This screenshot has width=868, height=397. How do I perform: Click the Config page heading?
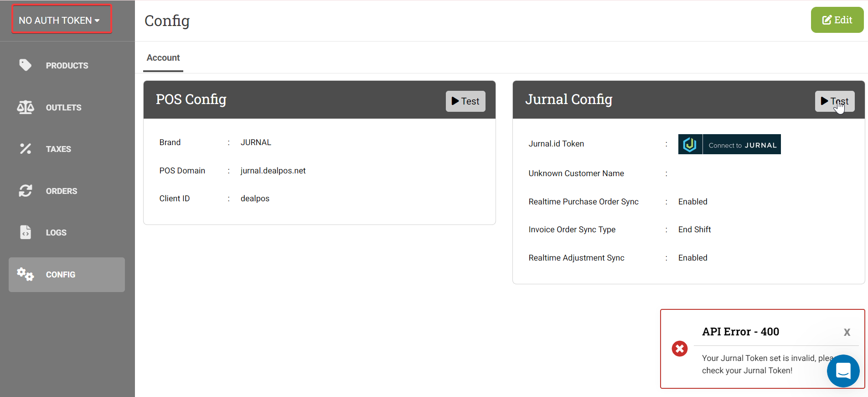point(167,21)
